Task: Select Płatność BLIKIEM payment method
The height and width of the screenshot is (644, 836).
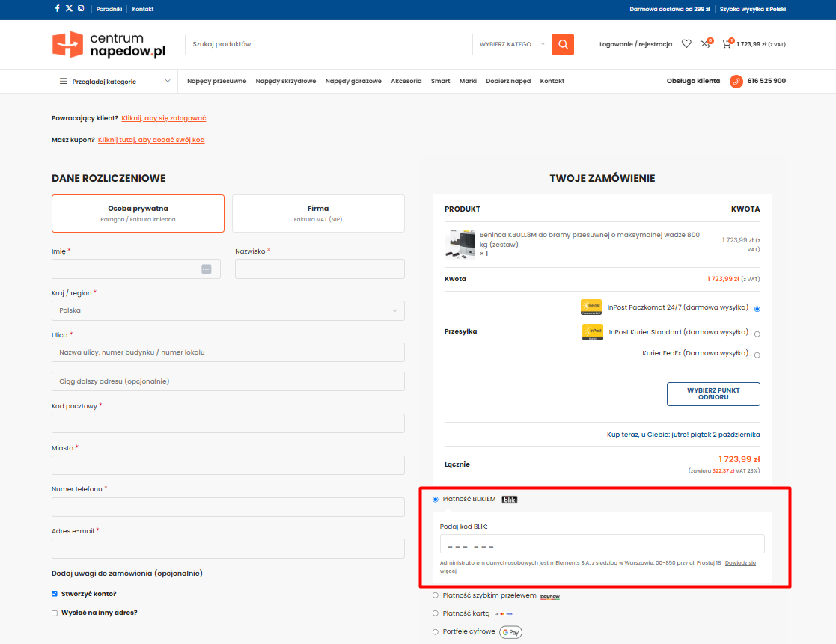Action: (x=436, y=500)
